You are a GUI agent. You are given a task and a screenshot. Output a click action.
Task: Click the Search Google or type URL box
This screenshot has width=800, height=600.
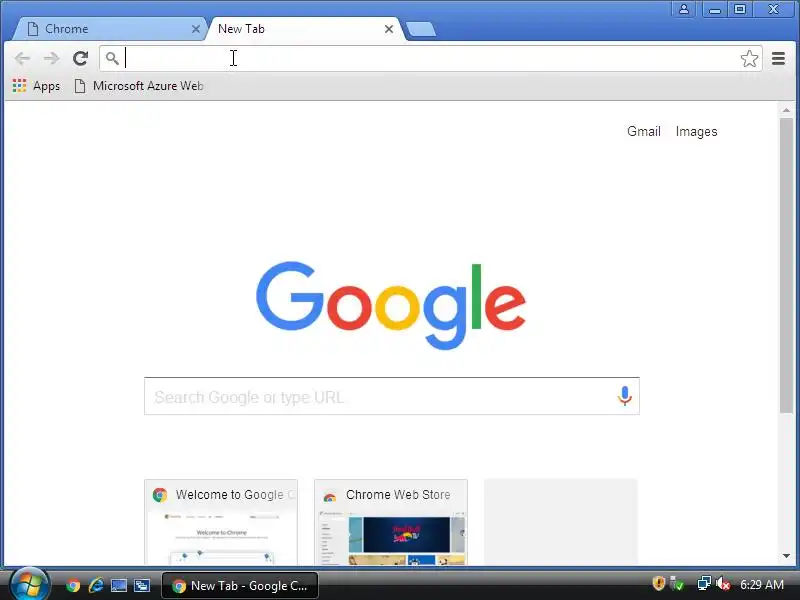391,396
